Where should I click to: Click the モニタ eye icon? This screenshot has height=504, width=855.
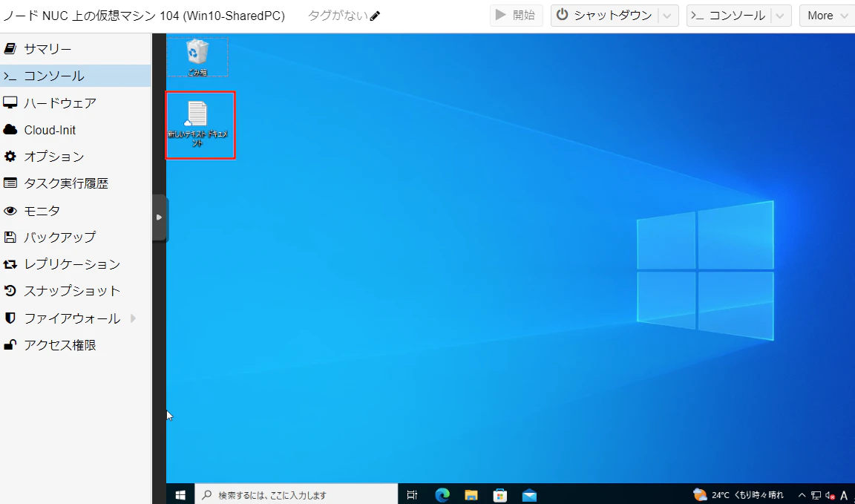(x=10, y=211)
